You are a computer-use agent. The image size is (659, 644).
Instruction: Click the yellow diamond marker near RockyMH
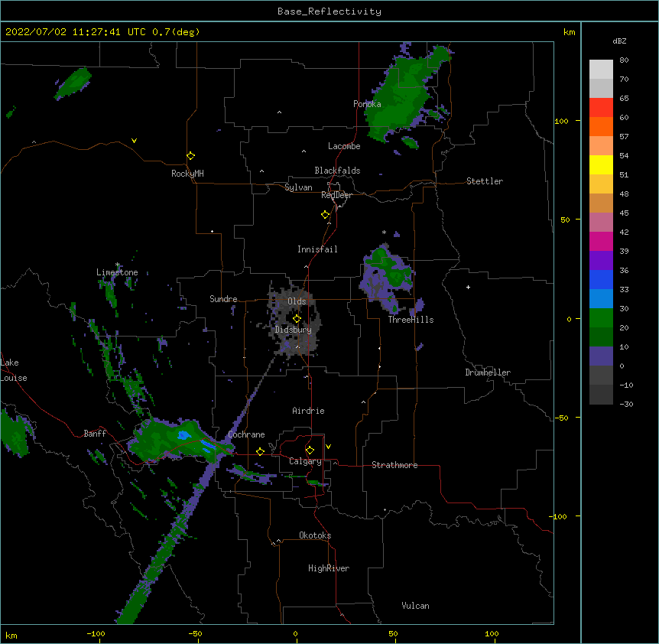[191, 156]
